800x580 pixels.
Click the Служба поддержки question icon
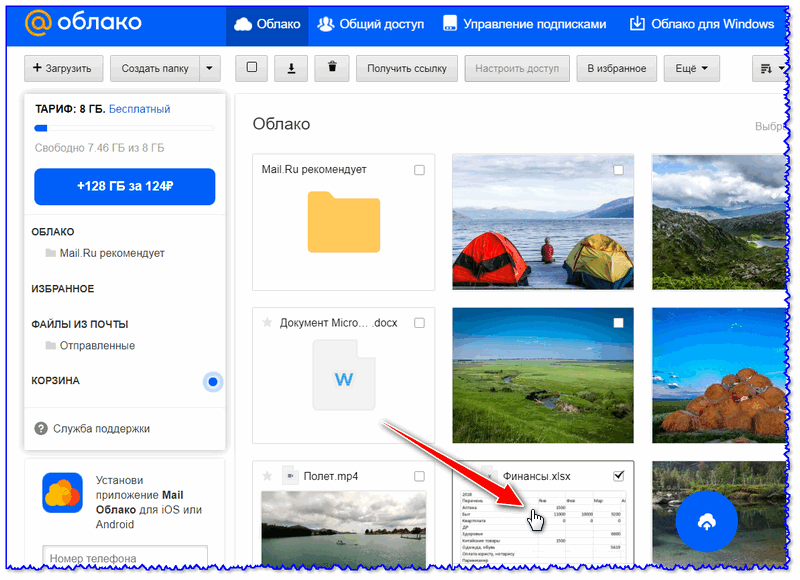click(x=41, y=429)
